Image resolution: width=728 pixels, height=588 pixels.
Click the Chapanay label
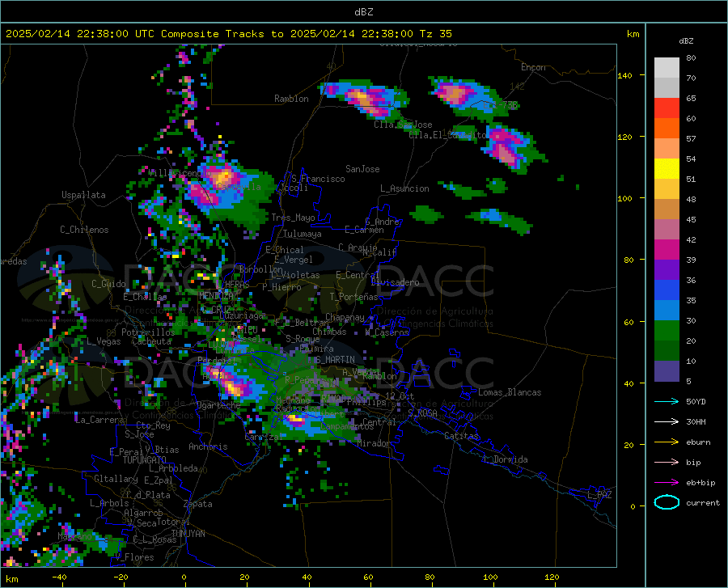coord(345,317)
